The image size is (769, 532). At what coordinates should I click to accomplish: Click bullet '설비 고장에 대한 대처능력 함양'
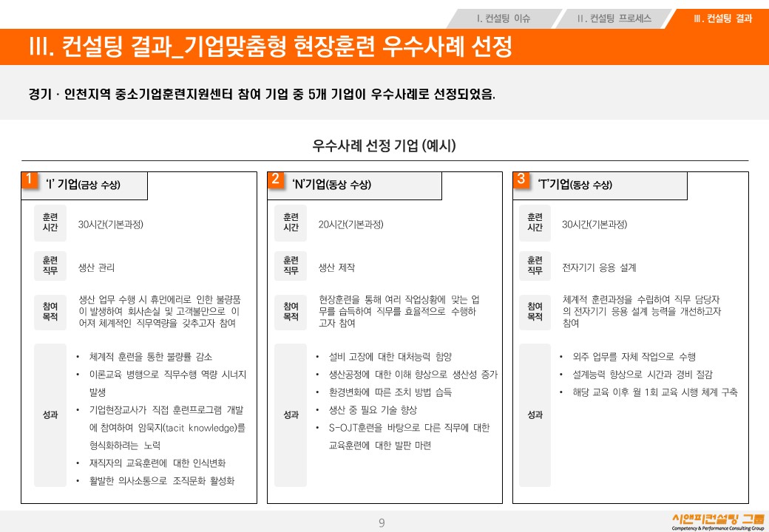(x=390, y=357)
